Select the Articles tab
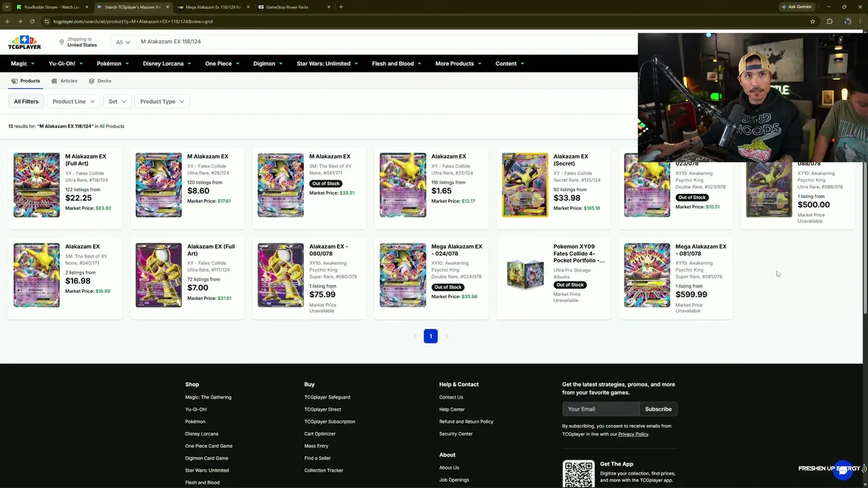This screenshot has height=488, width=868. click(x=64, y=81)
